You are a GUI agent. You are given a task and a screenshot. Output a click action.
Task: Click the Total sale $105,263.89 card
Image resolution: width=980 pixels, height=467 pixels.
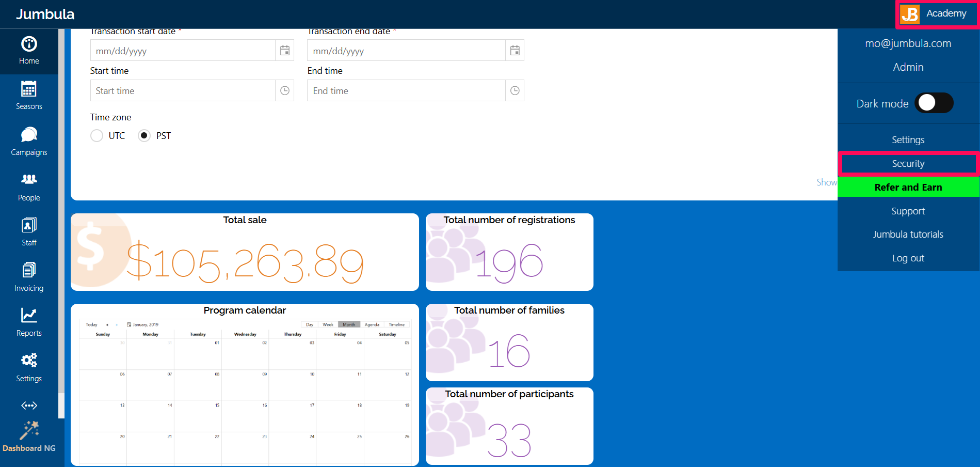(245, 252)
